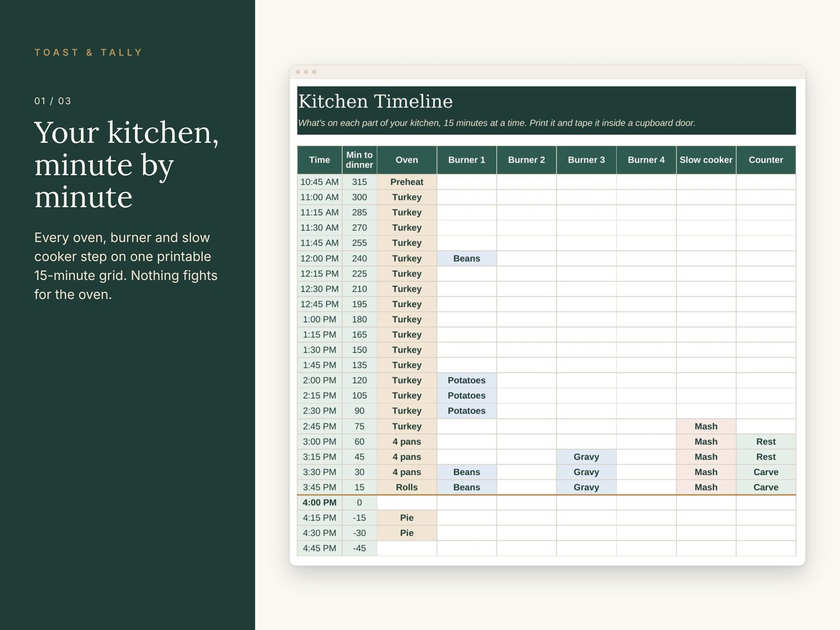
Task: Click the Preheat cell at 10:45 AM
Action: 407,182
